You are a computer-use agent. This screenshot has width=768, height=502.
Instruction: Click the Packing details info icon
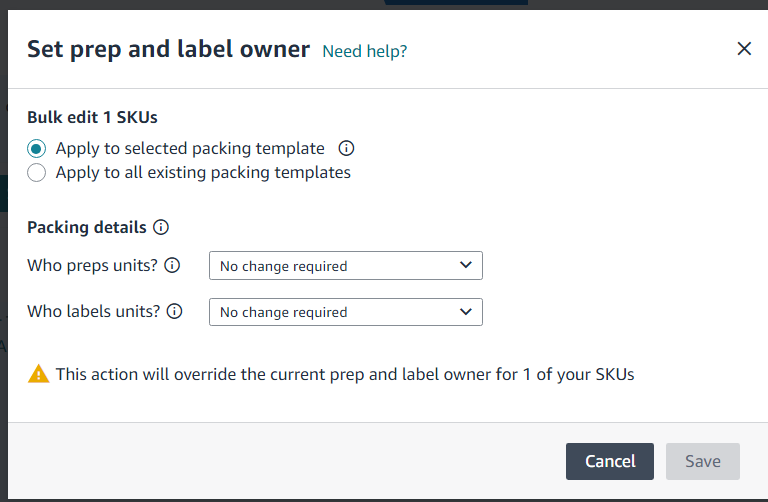[161, 227]
